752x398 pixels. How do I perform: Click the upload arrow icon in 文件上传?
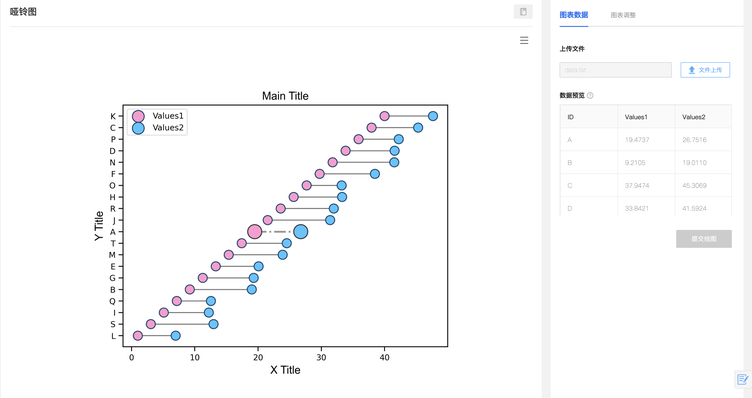coord(692,70)
